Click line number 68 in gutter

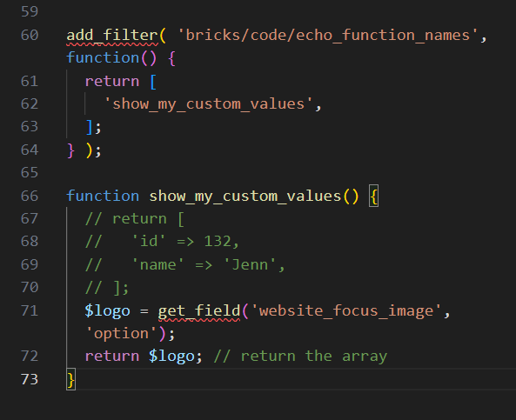tap(30, 242)
